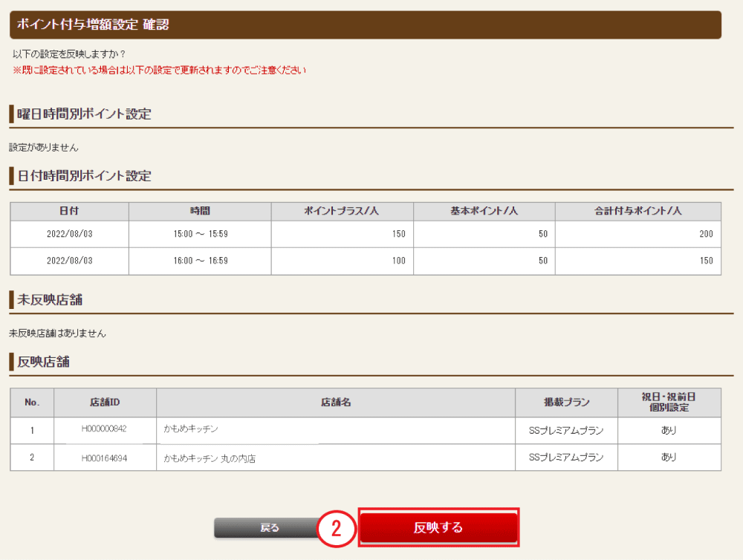Select store ID H000164694
The width and height of the screenshot is (743, 560).
pyautogui.click(x=104, y=458)
